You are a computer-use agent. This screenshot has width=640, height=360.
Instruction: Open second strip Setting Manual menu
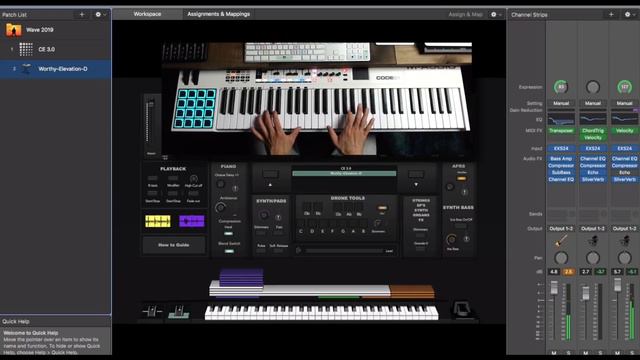[x=593, y=103]
